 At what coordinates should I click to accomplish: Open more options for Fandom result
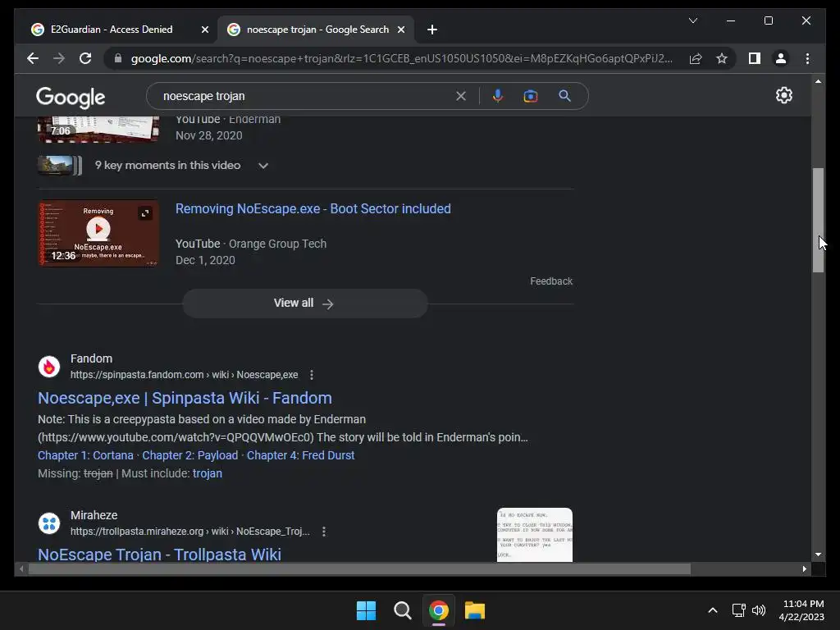tap(312, 375)
